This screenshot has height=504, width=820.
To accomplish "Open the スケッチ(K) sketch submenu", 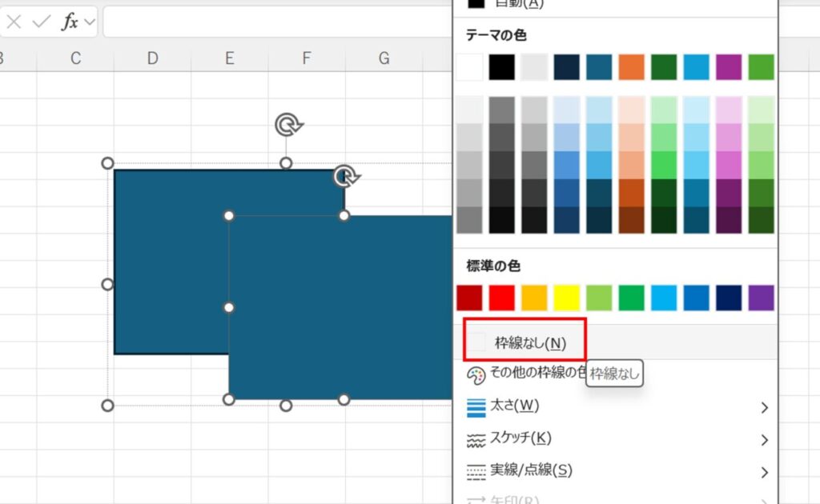I will point(616,438).
